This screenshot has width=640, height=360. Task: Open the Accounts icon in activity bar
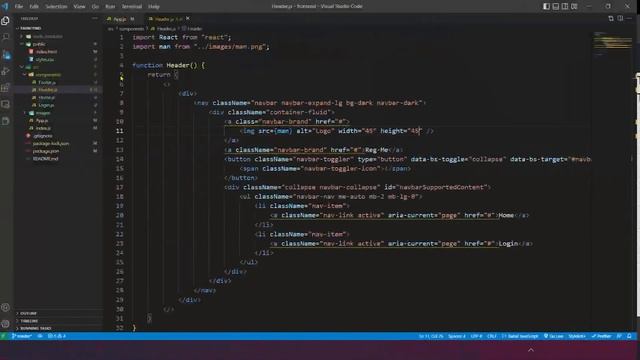click(x=6, y=307)
